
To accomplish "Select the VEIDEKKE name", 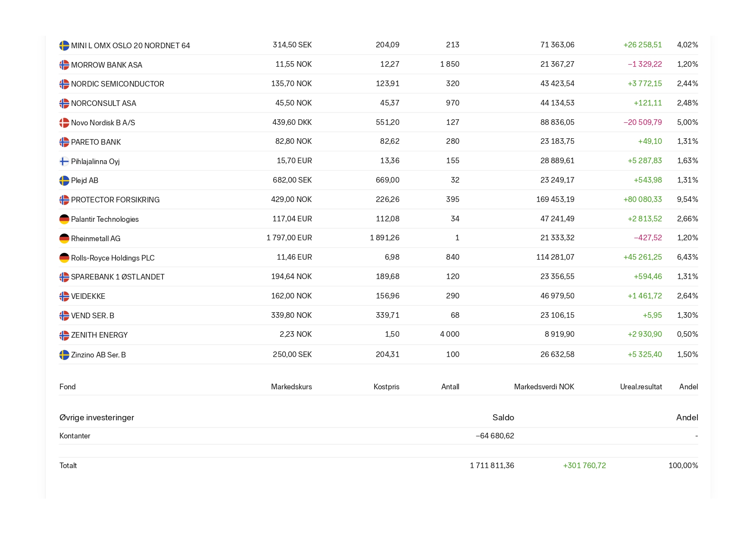I will (x=88, y=296).
